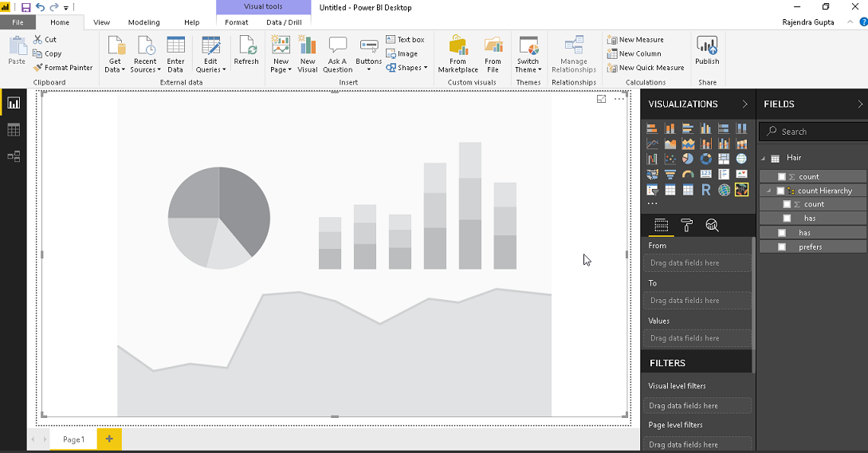Select the slicer visualization

pos(652,190)
